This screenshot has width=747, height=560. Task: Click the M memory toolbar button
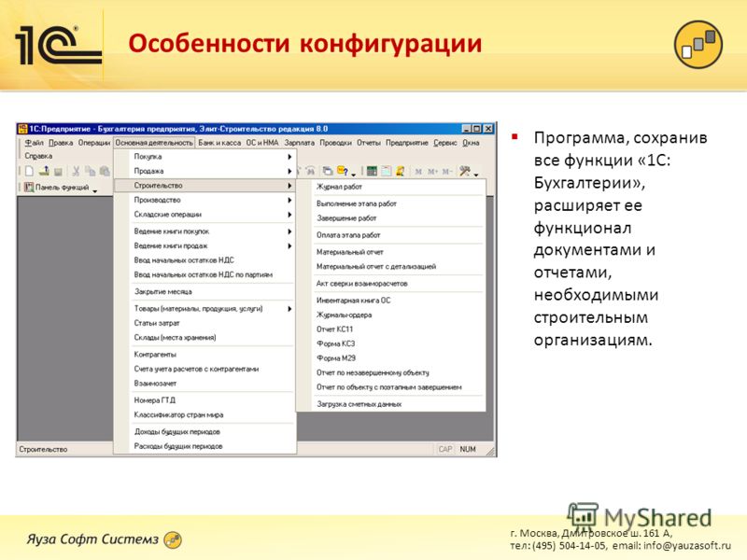coord(418,172)
